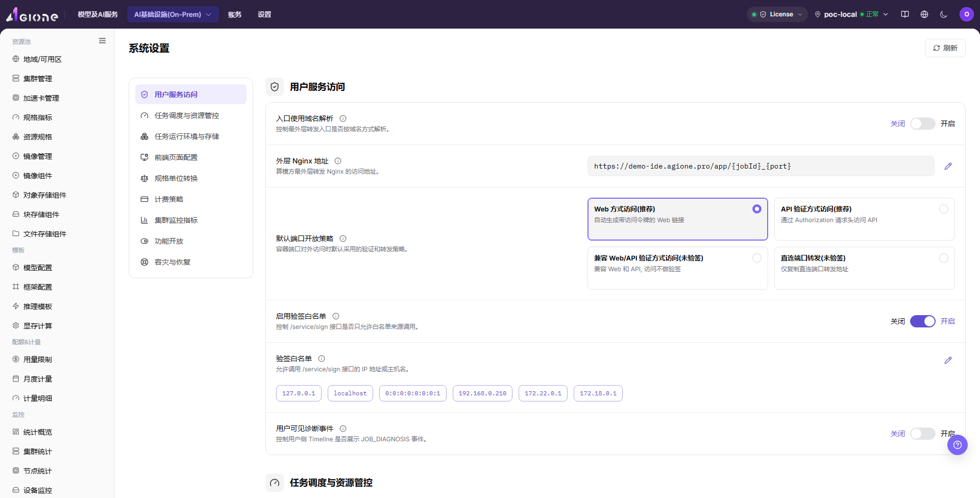Select 计费策略 settings tab
This screenshot has height=498, width=980.
tap(191, 199)
